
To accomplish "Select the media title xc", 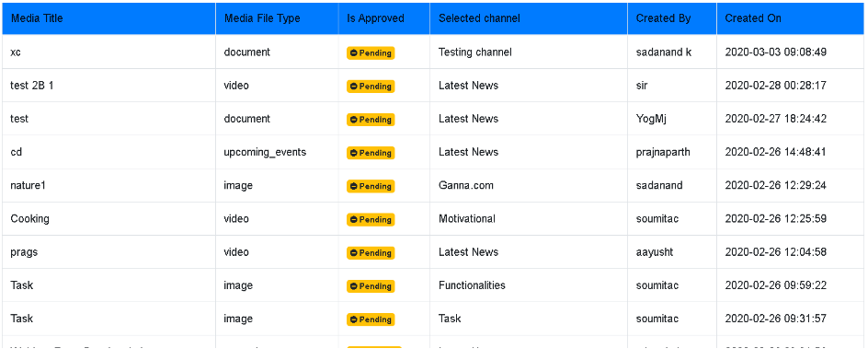I will pos(16,52).
